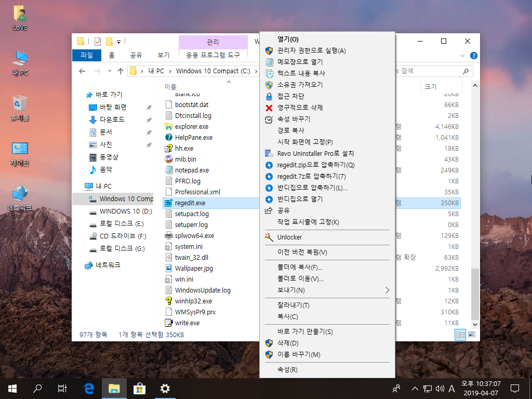Launch Edge browser from taskbar
Viewport: 532px width, 399px height.
coord(89,389)
